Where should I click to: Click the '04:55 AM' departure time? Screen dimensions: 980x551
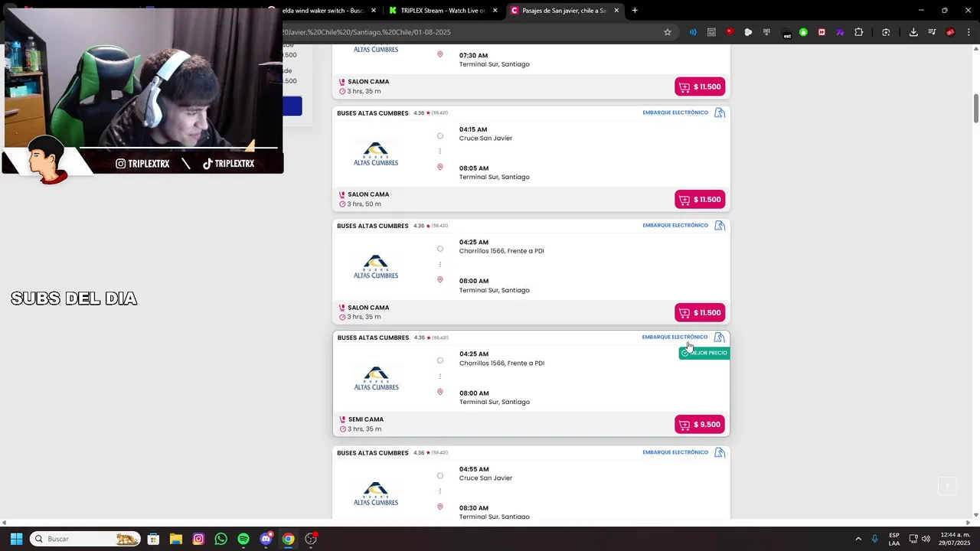coord(473,469)
